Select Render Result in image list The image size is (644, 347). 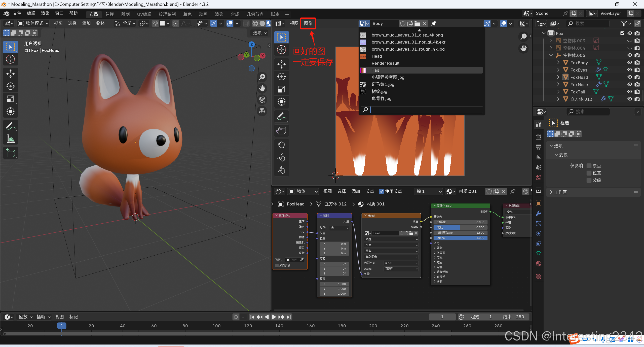click(385, 63)
